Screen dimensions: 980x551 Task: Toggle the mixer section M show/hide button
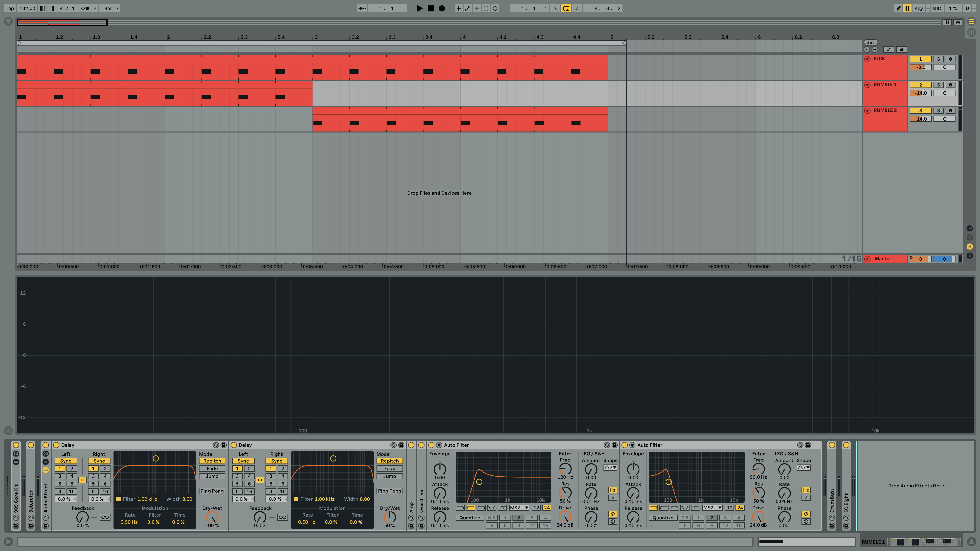click(x=970, y=246)
